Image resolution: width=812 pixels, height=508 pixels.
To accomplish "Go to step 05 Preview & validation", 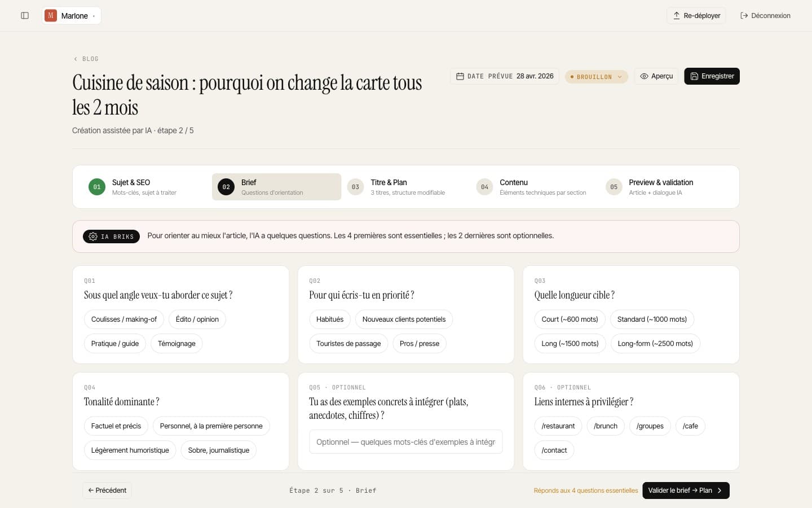I will 664,187.
